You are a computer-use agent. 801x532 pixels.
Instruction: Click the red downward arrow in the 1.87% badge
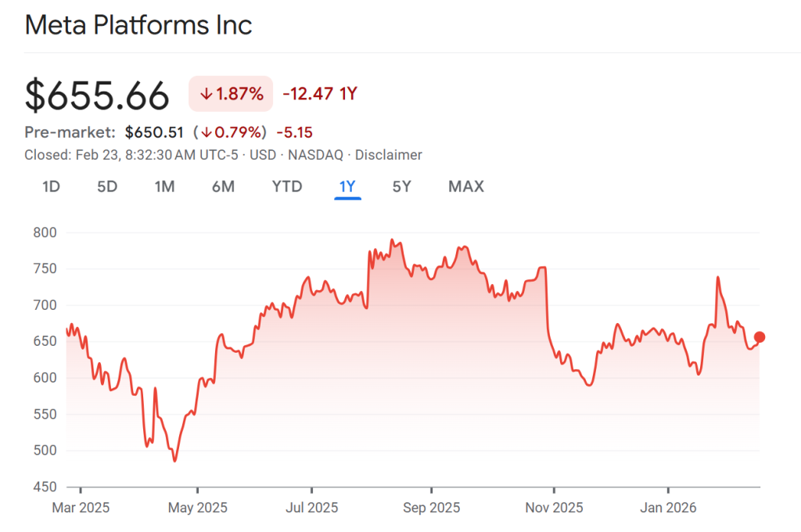206,93
